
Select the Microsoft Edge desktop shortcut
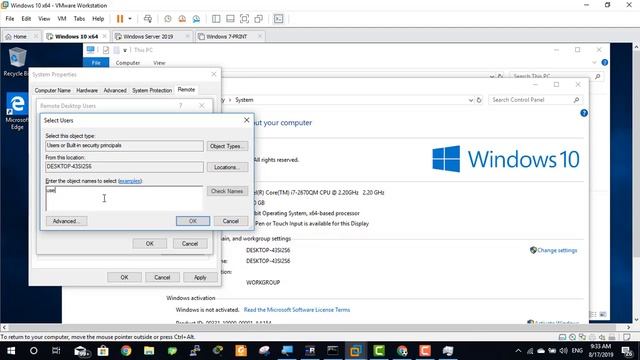17,111
